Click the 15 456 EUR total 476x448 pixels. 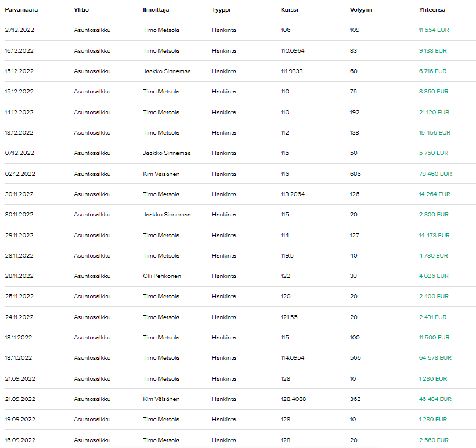434,133
